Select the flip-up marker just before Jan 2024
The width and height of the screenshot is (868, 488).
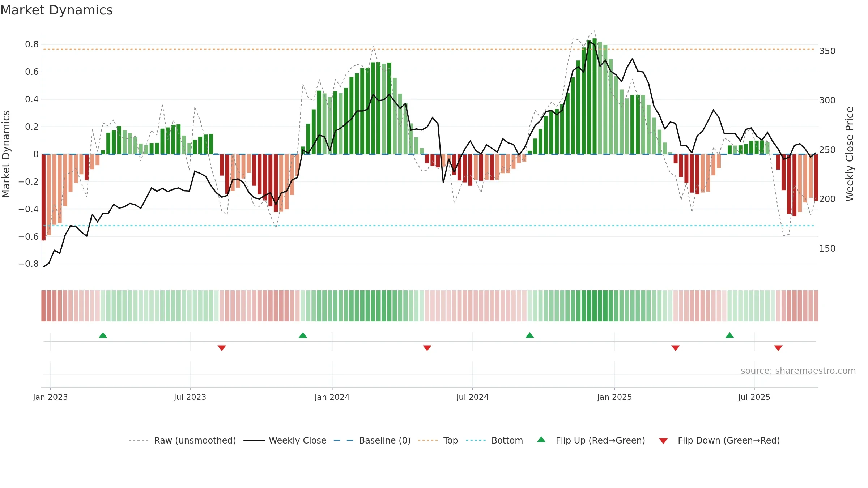coord(303,335)
